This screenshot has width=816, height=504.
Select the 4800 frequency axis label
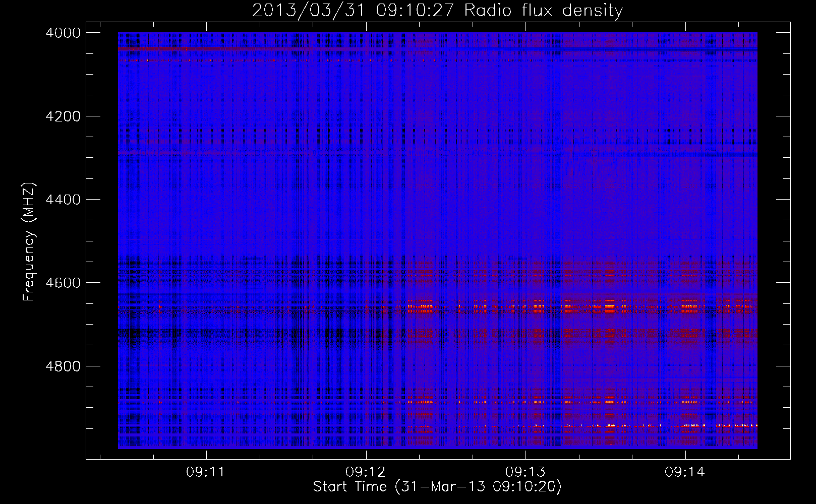tap(63, 366)
